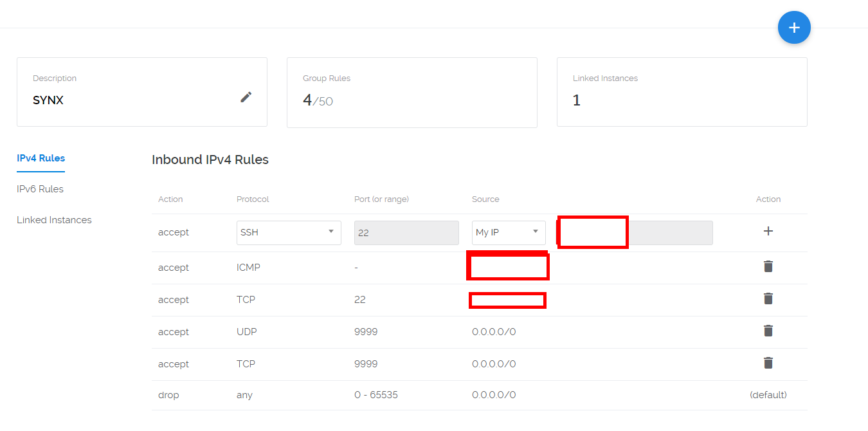Screen dimensions: 868x431
Task: Expand the My IP source dropdown
Action: point(508,232)
